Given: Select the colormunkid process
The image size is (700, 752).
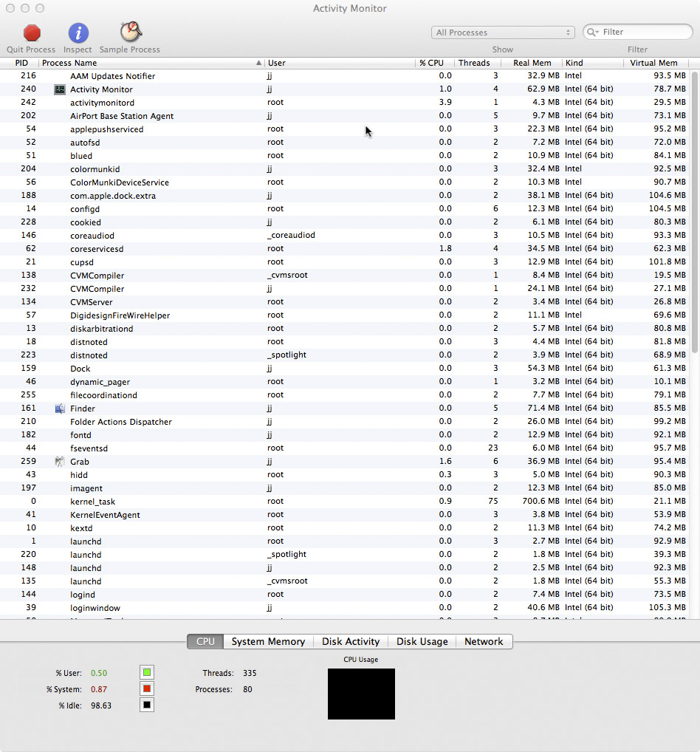Looking at the screenshot, I should 346,169.
